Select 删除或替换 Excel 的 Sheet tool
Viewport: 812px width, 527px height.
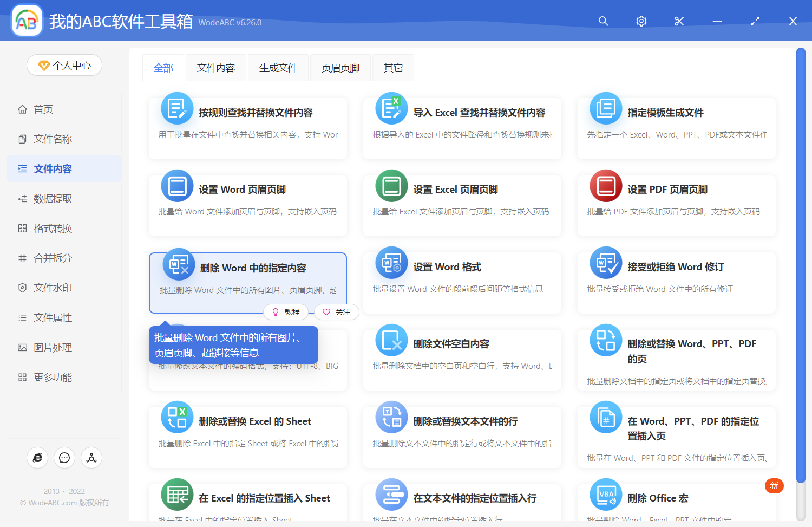point(247,437)
